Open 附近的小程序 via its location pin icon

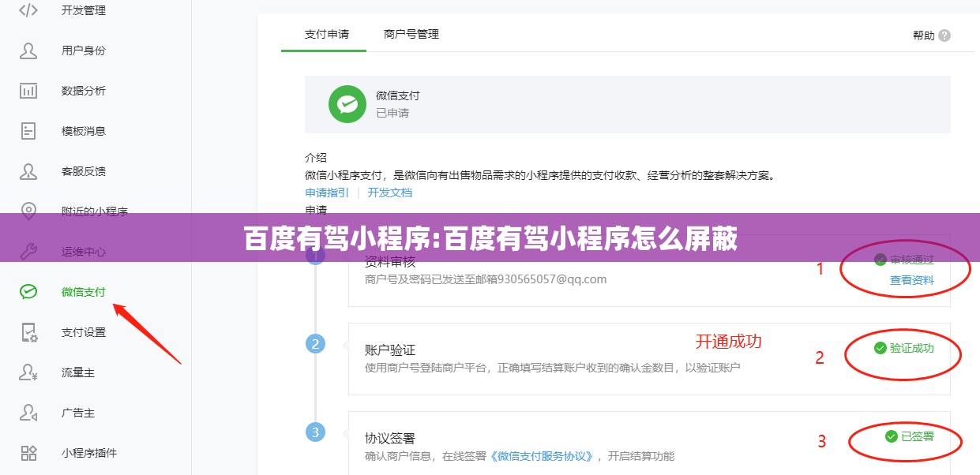point(28,211)
